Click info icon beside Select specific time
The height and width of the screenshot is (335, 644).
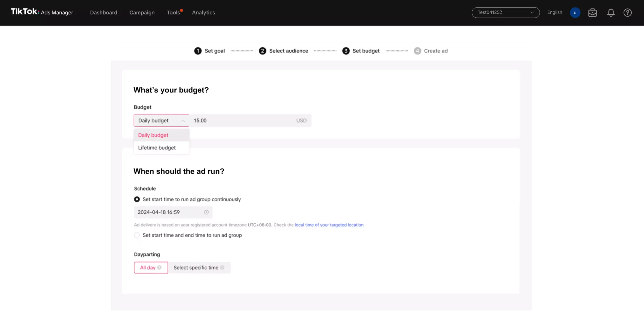222,268
